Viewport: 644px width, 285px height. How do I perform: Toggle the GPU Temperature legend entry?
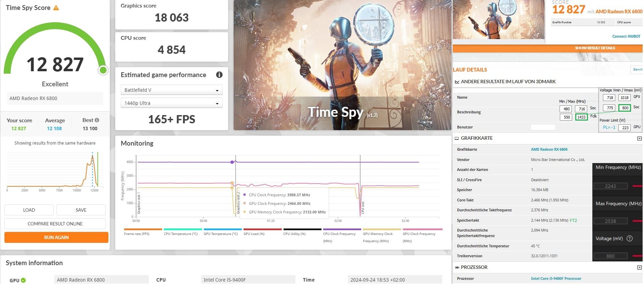click(x=223, y=232)
